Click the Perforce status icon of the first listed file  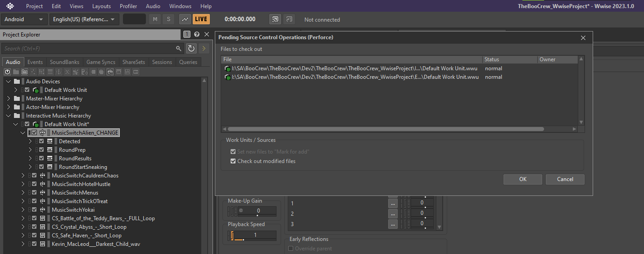tap(227, 68)
